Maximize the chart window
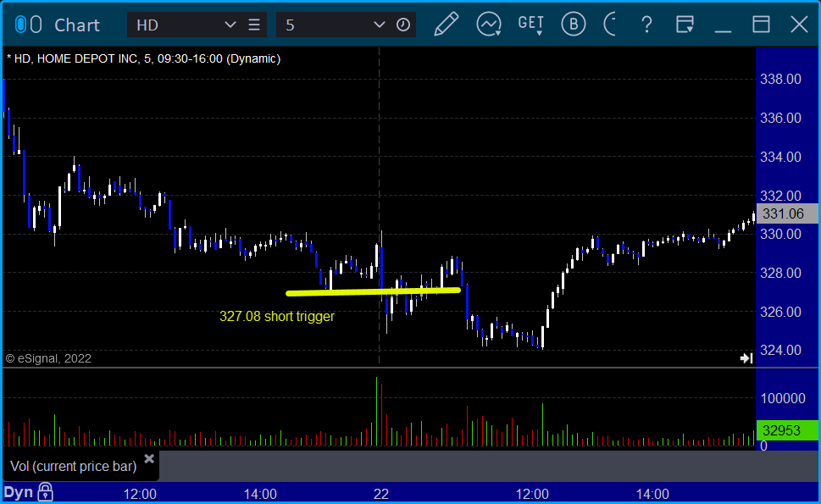The height and width of the screenshot is (504, 821). (x=761, y=25)
